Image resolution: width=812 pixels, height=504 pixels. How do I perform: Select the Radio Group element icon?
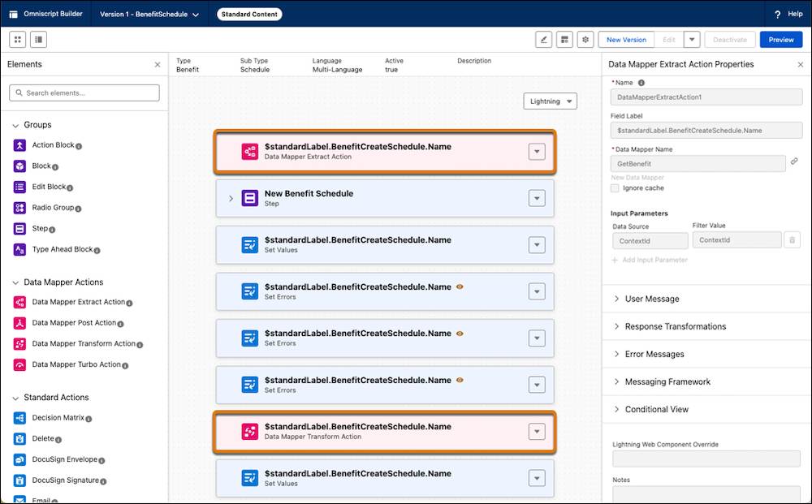point(19,208)
